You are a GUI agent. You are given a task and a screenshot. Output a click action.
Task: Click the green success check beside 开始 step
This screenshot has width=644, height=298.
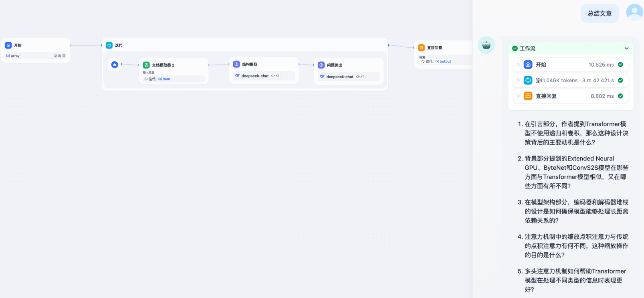click(620, 65)
